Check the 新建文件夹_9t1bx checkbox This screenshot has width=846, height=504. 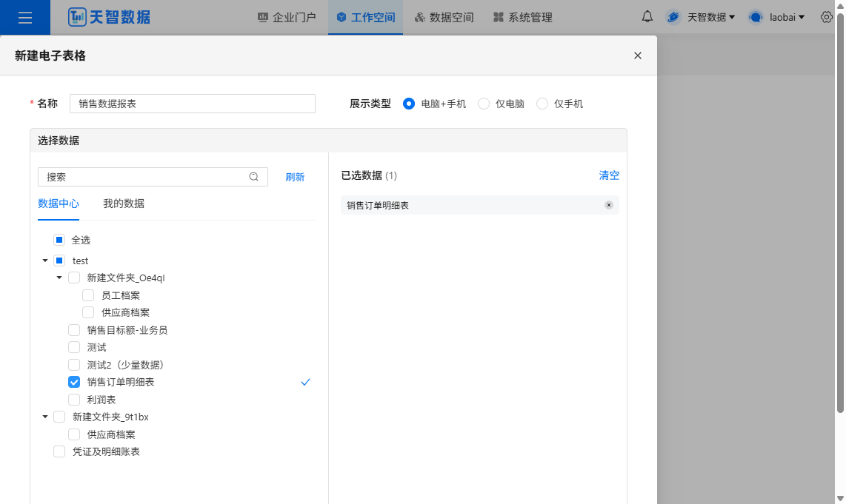pyautogui.click(x=59, y=417)
